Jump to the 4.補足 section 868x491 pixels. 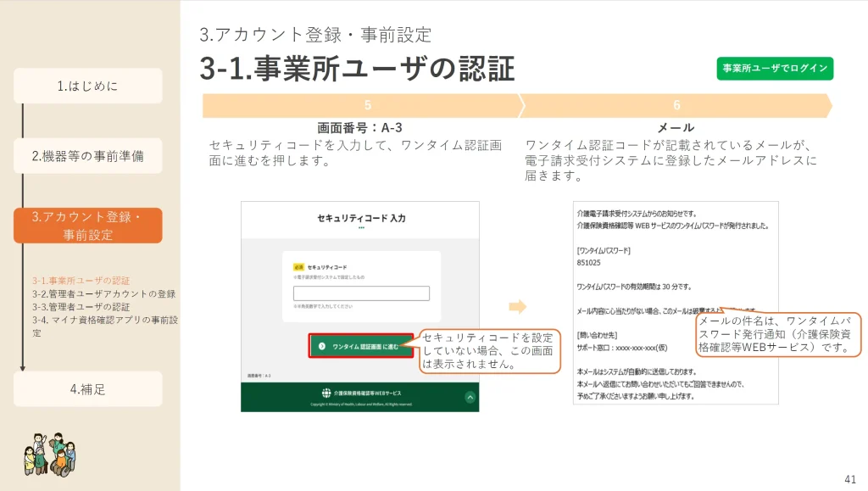pyautogui.click(x=87, y=389)
